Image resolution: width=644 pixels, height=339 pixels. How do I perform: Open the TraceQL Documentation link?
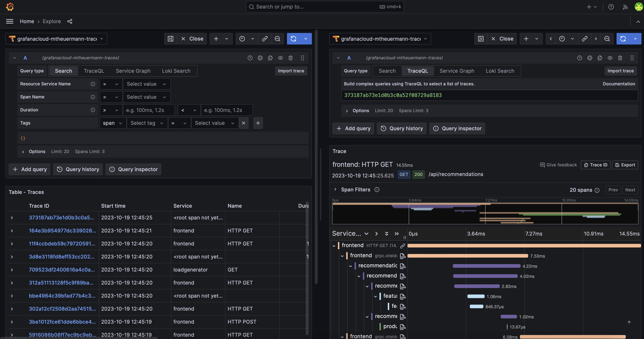coord(619,84)
